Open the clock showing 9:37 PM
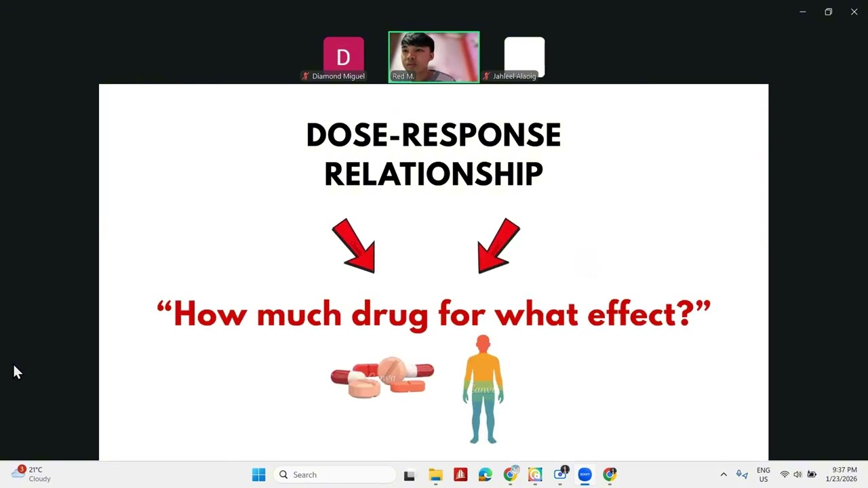 click(842, 474)
